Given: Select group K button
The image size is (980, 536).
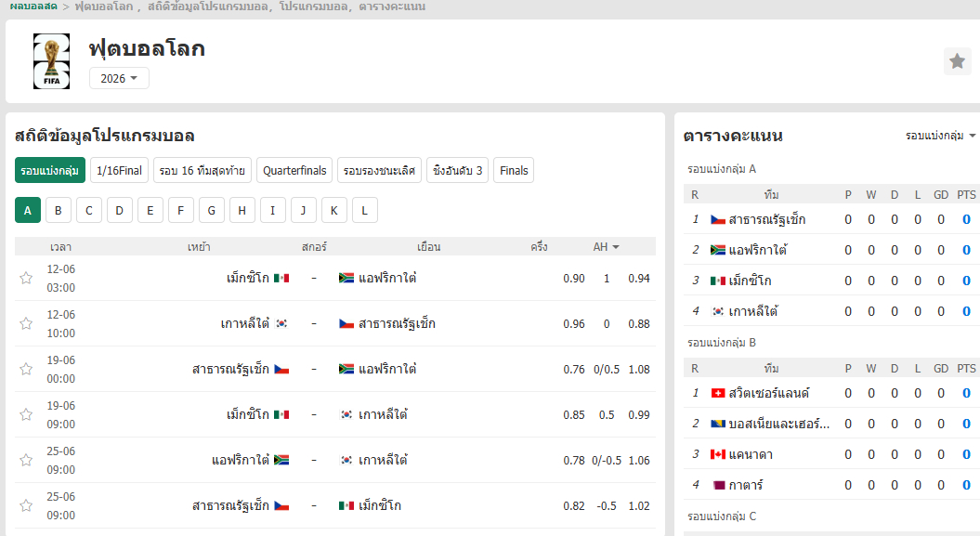Looking at the screenshot, I should [333, 211].
